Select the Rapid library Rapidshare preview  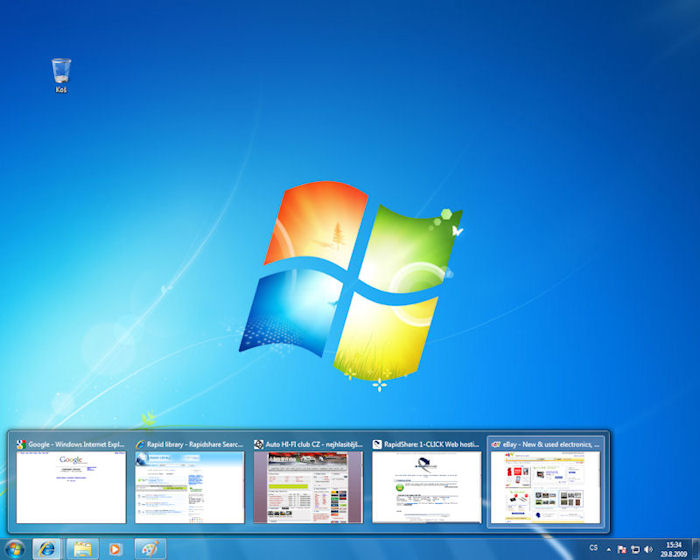190,487
